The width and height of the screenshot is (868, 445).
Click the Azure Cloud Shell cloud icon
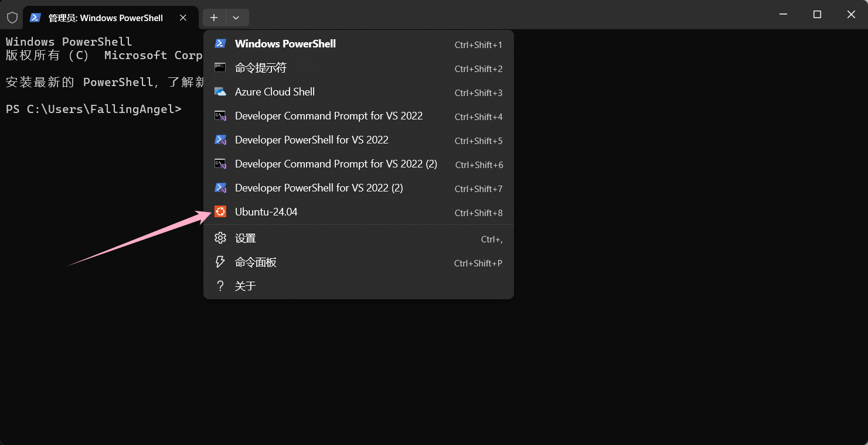click(220, 92)
